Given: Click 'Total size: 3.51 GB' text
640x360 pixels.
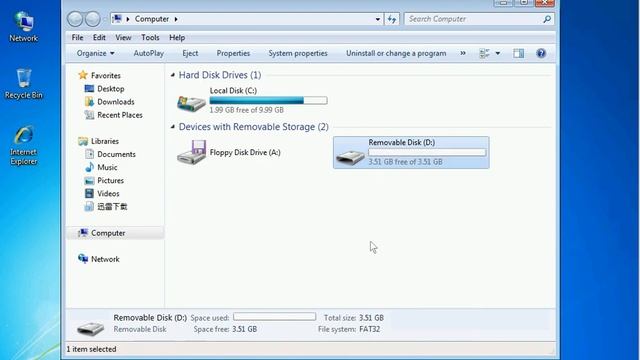Looking at the screenshot, I should [354, 318].
